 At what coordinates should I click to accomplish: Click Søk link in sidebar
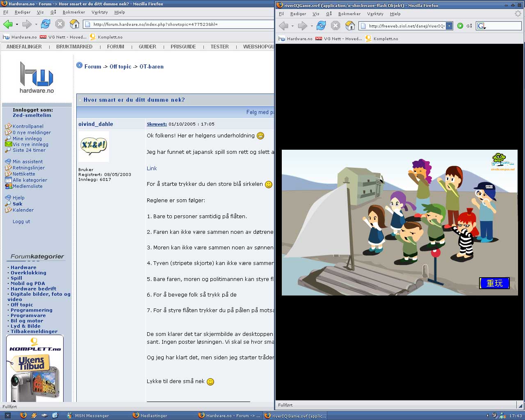click(18, 204)
